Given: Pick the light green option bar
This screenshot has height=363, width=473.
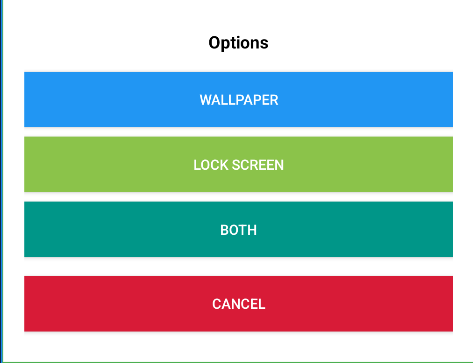Looking at the screenshot, I should (x=238, y=164).
